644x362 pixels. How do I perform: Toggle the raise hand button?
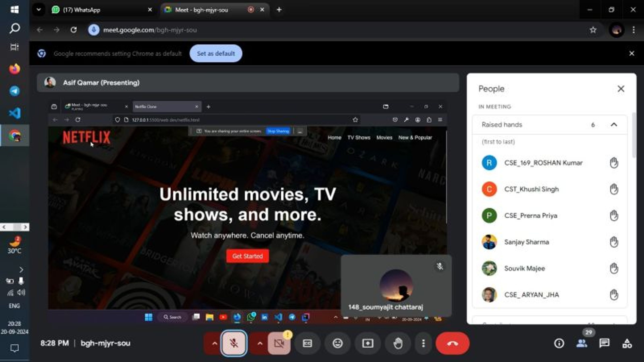398,343
